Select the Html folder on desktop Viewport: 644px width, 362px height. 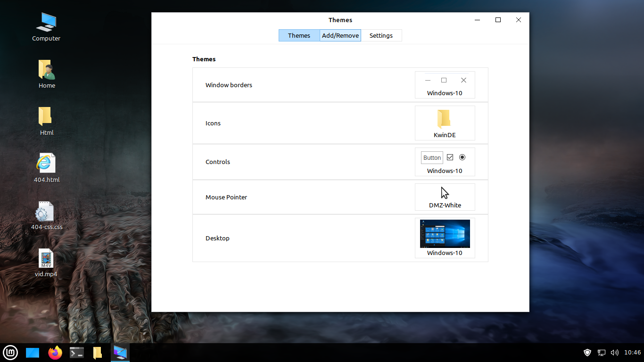coord(47,121)
